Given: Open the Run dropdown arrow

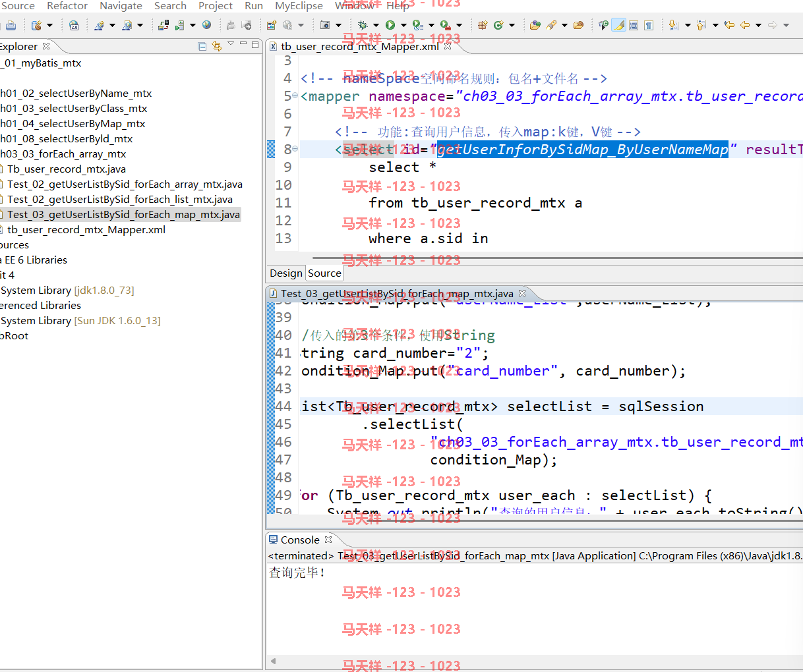Looking at the screenshot, I should 403,25.
